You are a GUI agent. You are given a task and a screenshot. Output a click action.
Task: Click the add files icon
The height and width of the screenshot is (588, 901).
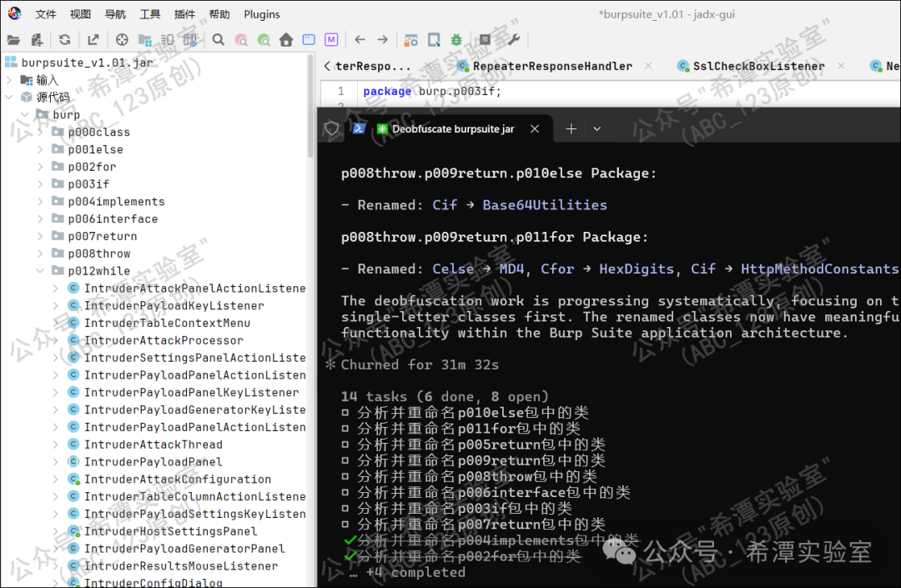pyautogui.click(x=37, y=40)
